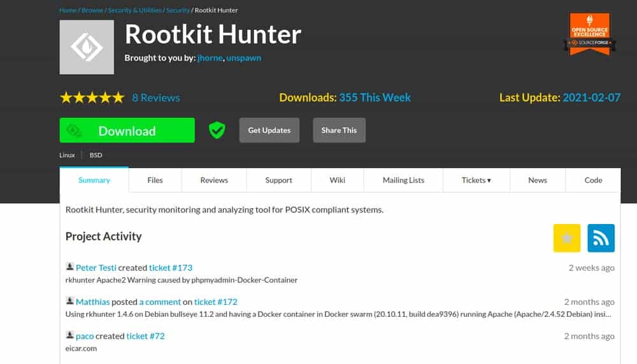The image size is (637, 364).
Task: Click the rkhunter Apache2 Warning description text
Action: (x=181, y=280)
